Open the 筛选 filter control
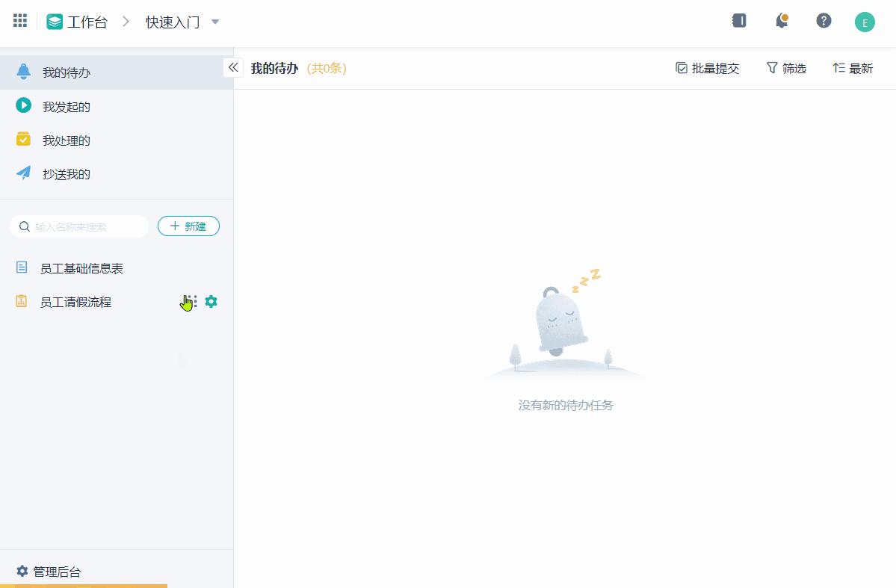The height and width of the screenshot is (588, 896). (x=787, y=67)
